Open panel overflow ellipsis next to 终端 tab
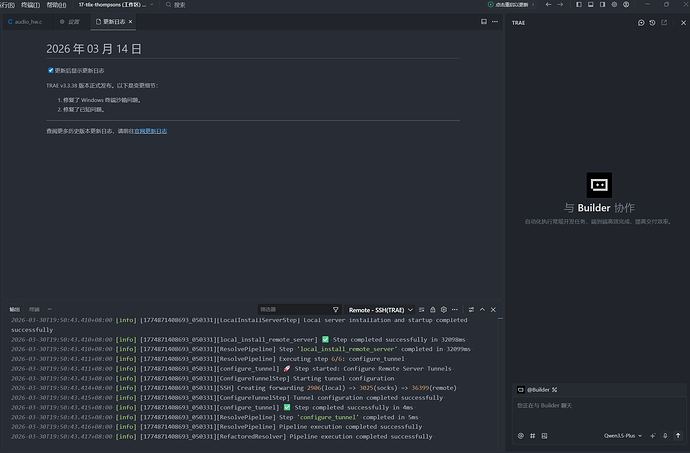Screen dimensions: 690x453 pyautogui.click(x=49, y=309)
